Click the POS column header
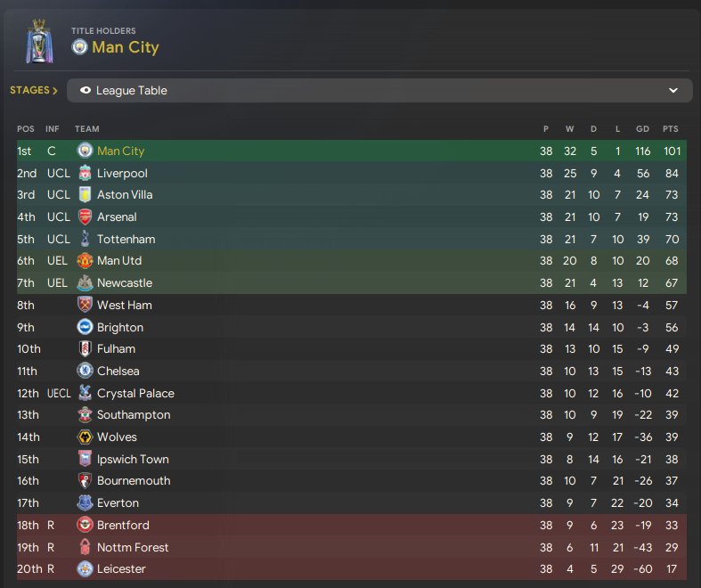This screenshot has height=588, width=701. pos(25,129)
